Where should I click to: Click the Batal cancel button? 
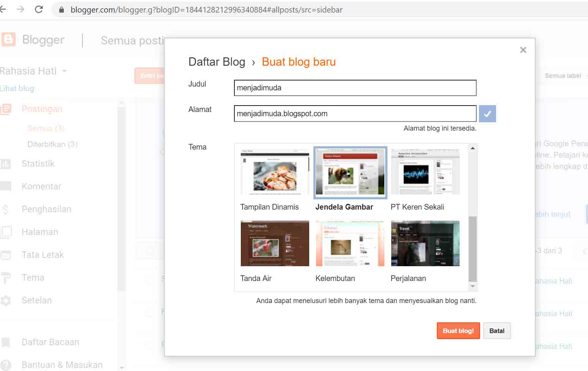497,331
